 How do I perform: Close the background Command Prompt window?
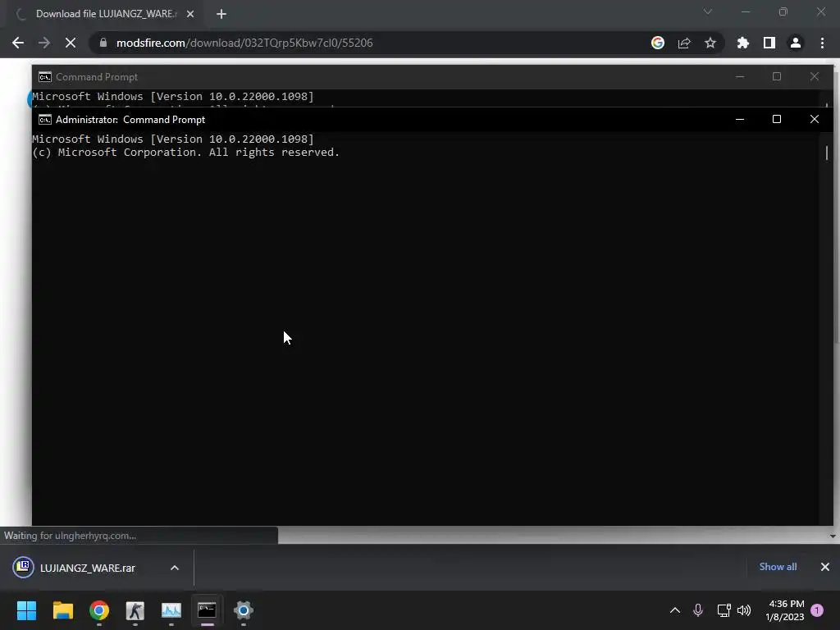click(815, 76)
